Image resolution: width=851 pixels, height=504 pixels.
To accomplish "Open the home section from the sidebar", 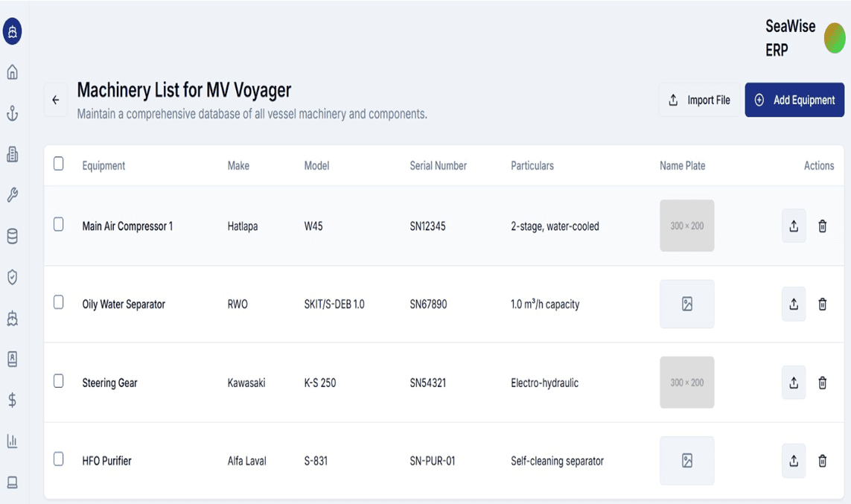I will 12,72.
